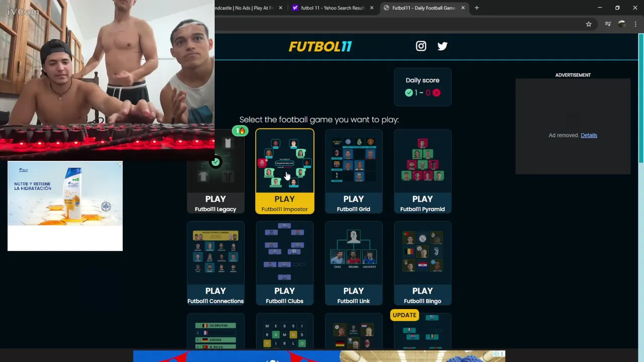The image size is (644, 362).
Task: Click green check icon in Daily score
Action: coord(409,93)
